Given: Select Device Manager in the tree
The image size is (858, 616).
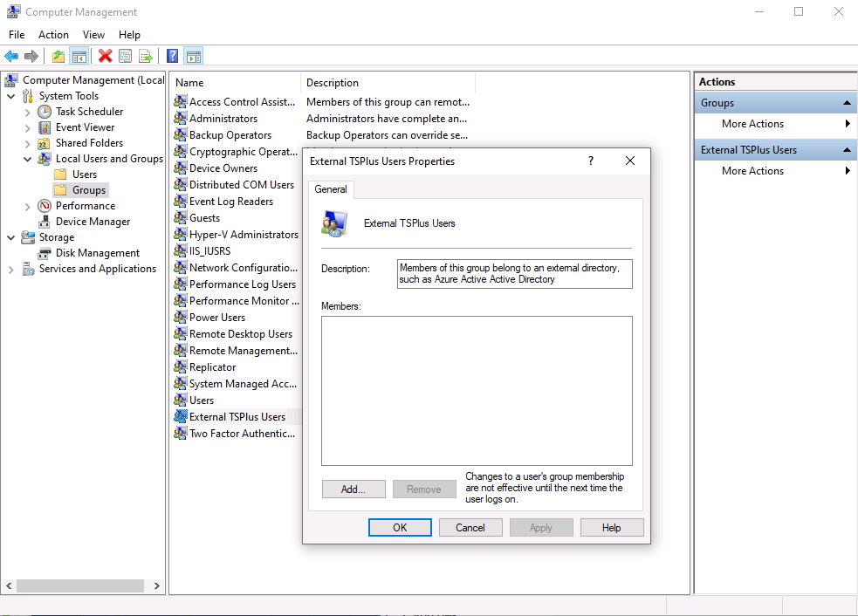Looking at the screenshot, I should point(93,222).
